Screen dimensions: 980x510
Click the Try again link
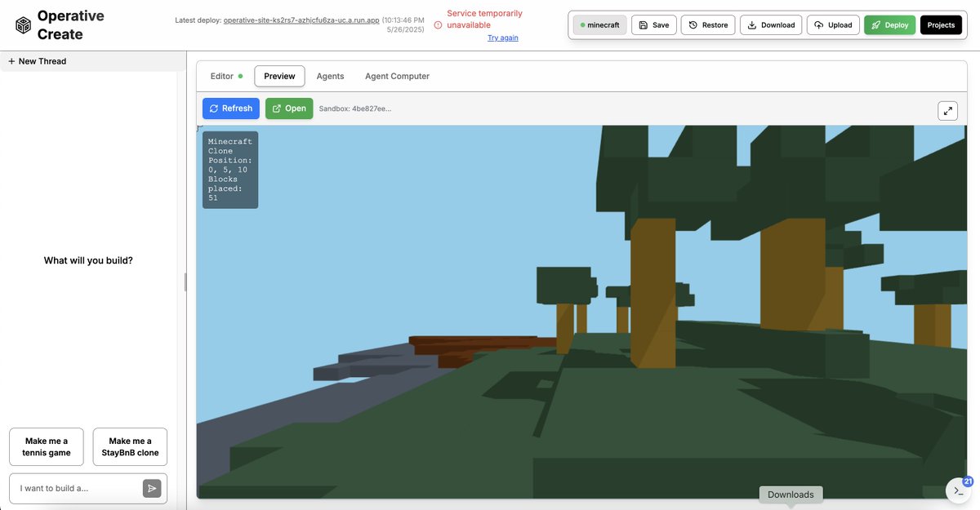tap(503, 38)
